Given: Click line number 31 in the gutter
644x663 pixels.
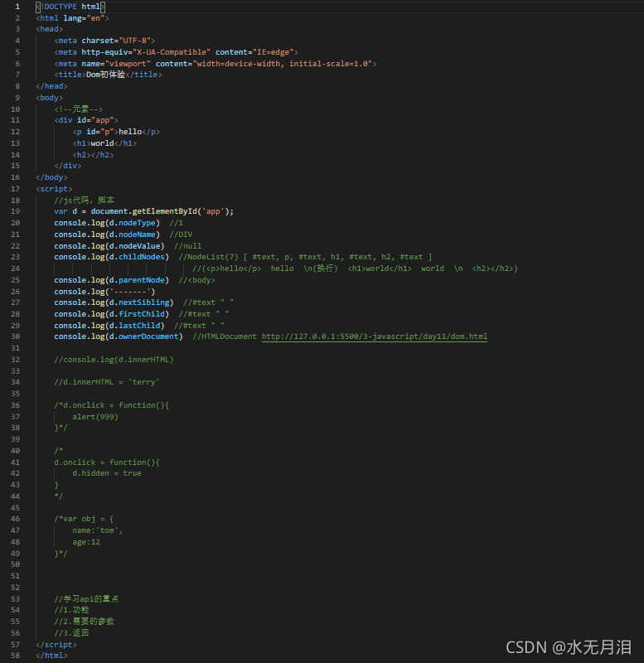Looking at the screenshot, I should pos(15,348).
